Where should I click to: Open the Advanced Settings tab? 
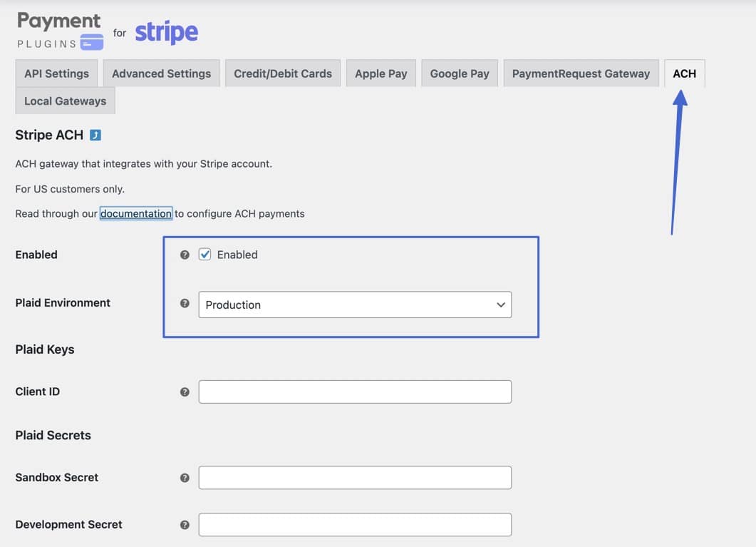coord(161,73)
